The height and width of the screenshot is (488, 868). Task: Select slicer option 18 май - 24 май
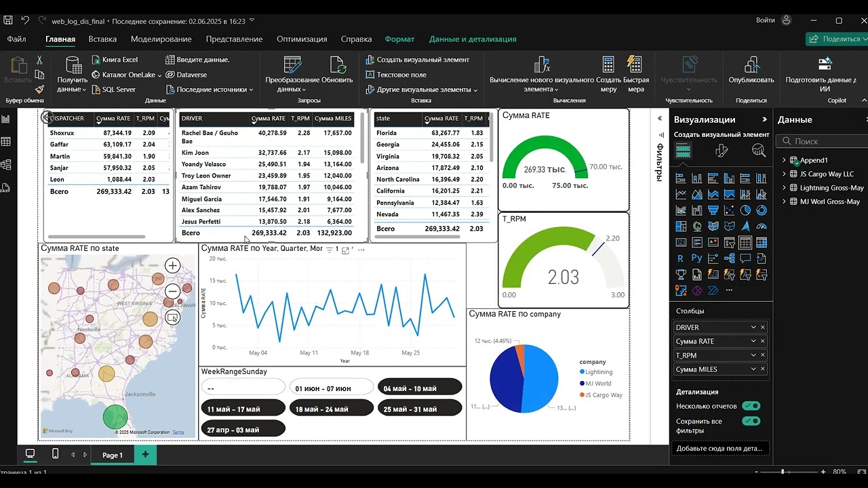point(331,409)
